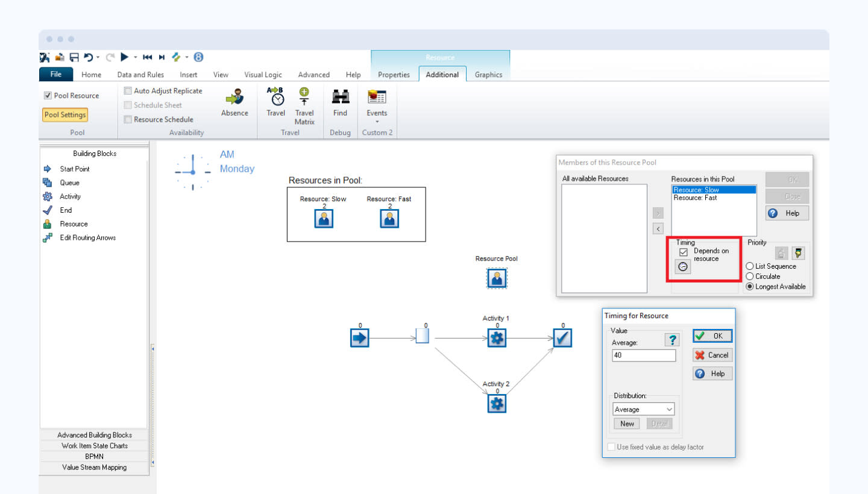Reset simulation clock with the rewind icon

coord(148,57)
